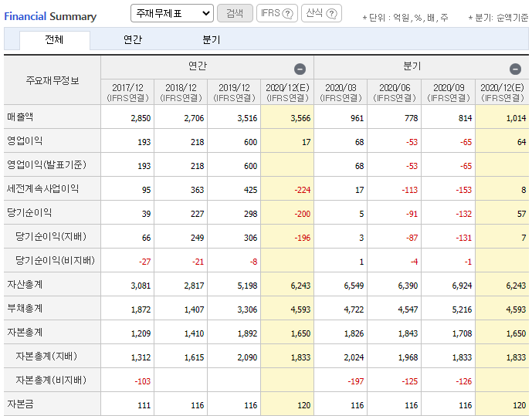532x416 pixels.
Task: Click 2019/12 매출액 value 3,516
Action: (x=247, y=118)
